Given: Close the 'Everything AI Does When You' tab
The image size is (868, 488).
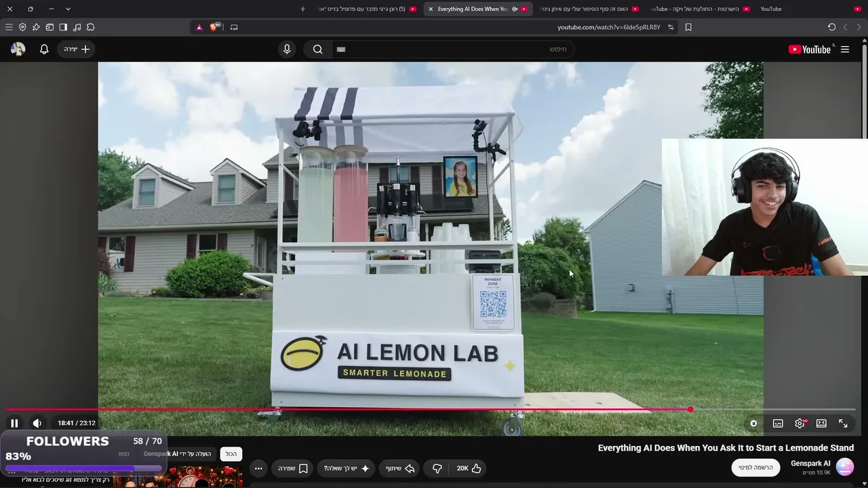Looking at the screenshot, I should click(431, 9).
